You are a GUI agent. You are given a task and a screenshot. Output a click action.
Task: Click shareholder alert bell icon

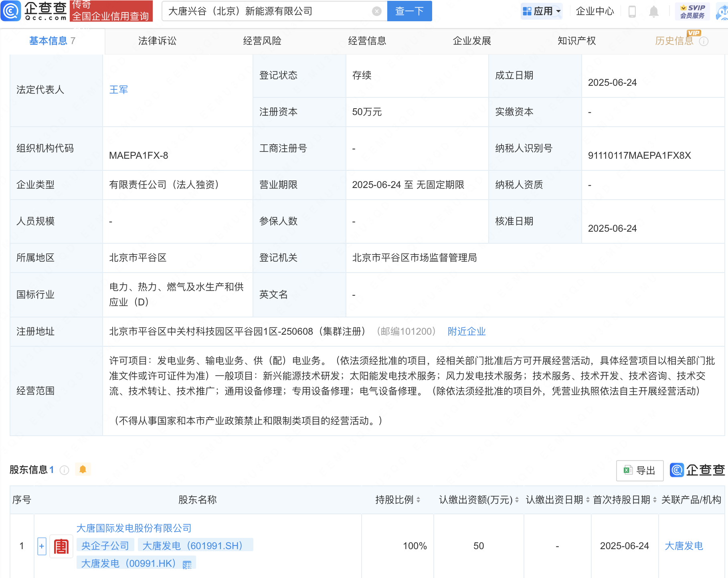(x=83, y=469)
